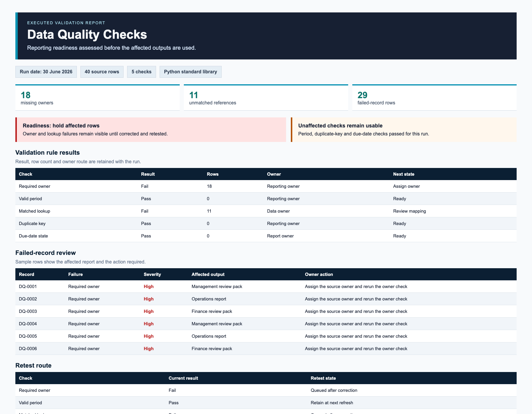Click the Next state column header
The height and width of the screenshot is (414, 532).
404,174
